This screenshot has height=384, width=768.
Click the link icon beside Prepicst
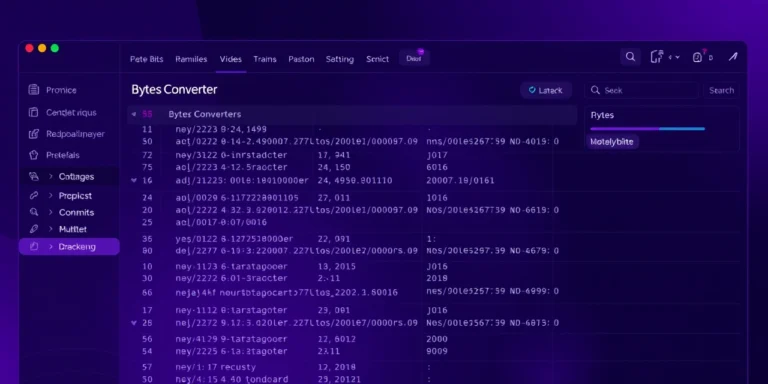[x=33, y=195]
